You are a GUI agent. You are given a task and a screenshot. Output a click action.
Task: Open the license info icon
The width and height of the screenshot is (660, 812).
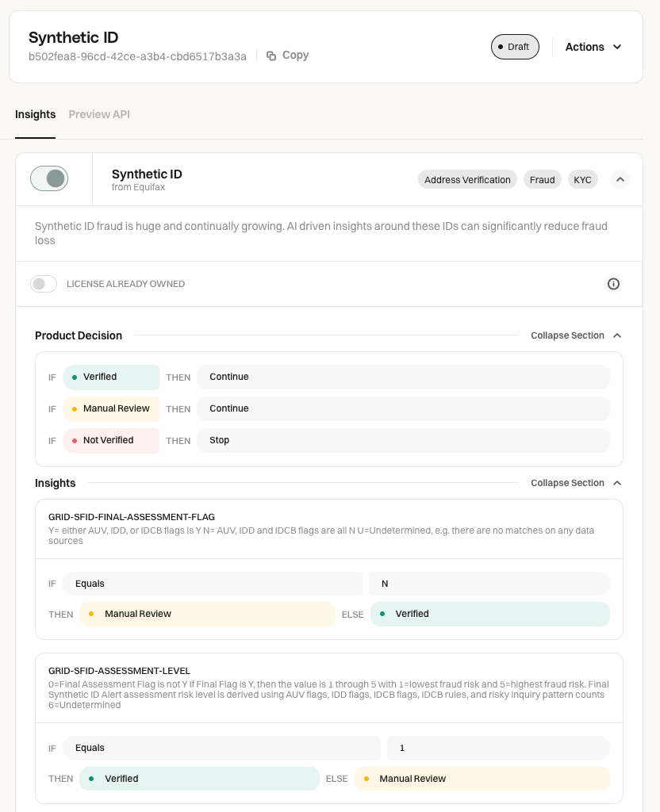pos(613,284)
